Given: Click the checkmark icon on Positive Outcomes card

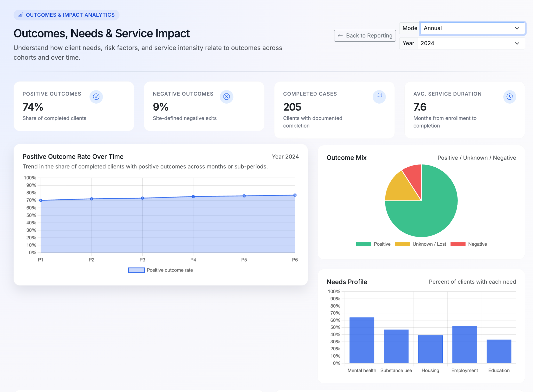Looking at the screenshot, I should pos(96,97).
